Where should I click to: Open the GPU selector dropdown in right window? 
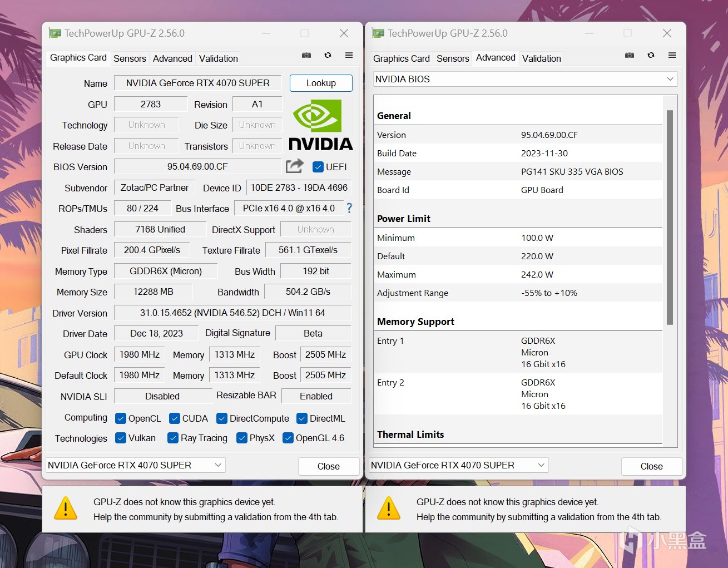coord(541,465)
